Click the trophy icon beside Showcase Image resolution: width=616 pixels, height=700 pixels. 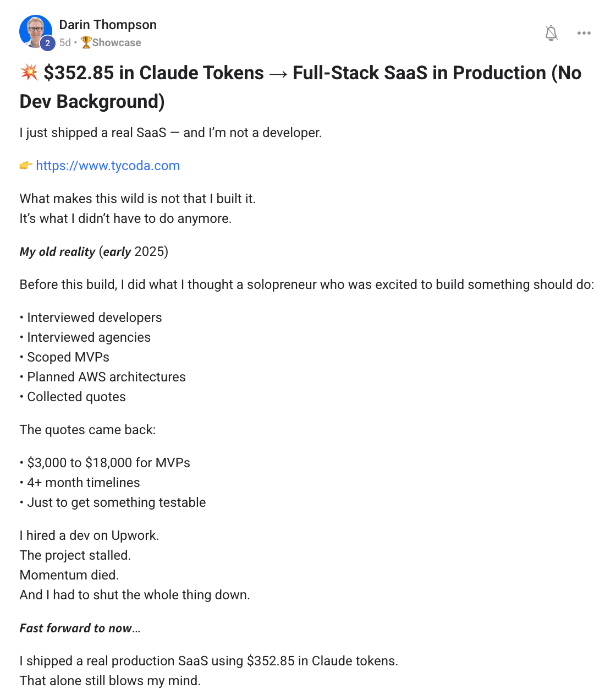(x=86, y=42)
